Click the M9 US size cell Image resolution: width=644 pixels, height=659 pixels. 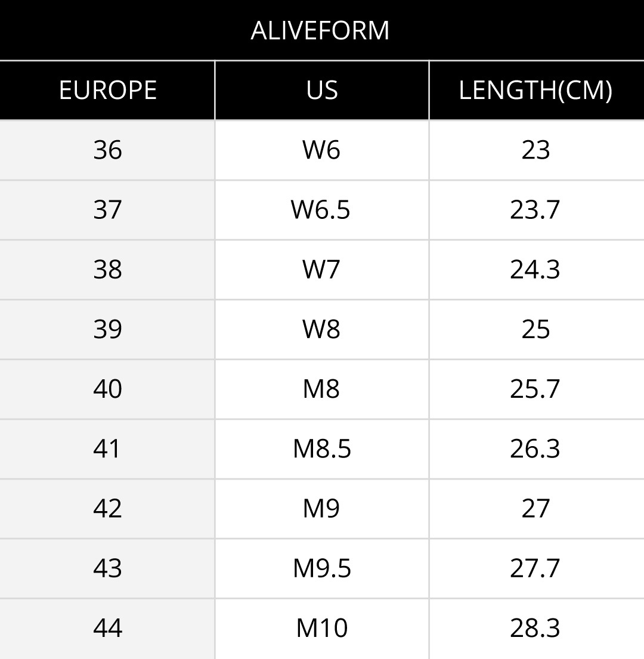click(x=321, y=508)
